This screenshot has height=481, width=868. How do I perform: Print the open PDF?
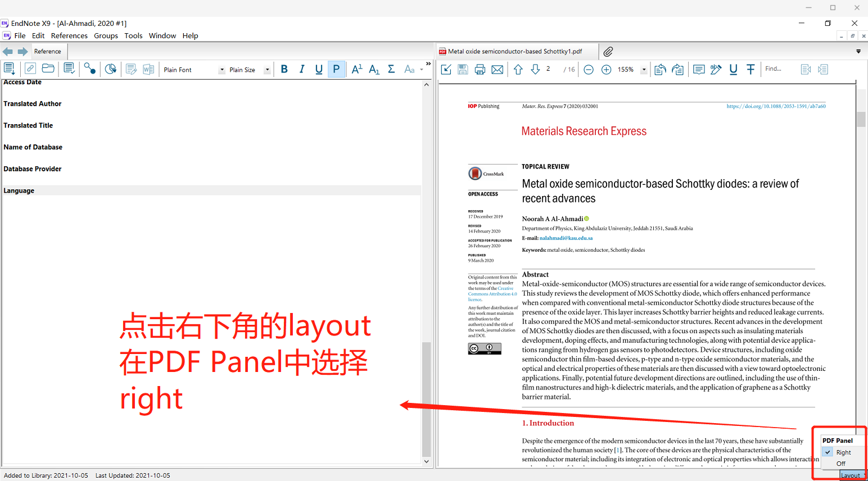pyautogui.click(x=480, y=69)
